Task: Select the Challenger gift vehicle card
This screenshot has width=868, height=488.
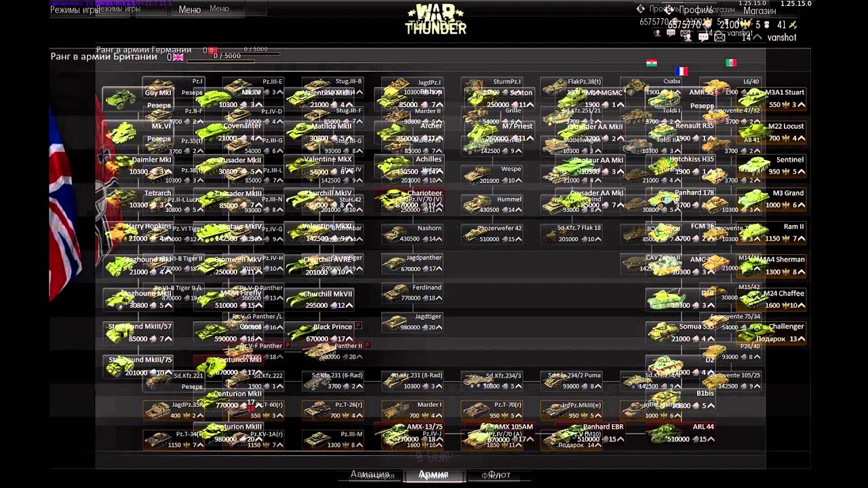Action: (x=771, y=333)
